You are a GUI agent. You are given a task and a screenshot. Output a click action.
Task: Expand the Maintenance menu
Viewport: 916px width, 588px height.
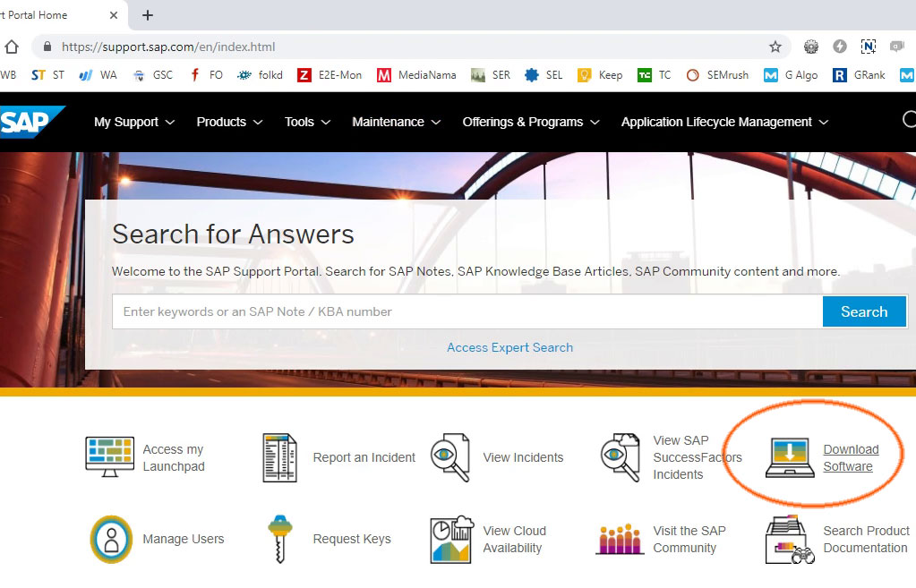click(396, 122)
